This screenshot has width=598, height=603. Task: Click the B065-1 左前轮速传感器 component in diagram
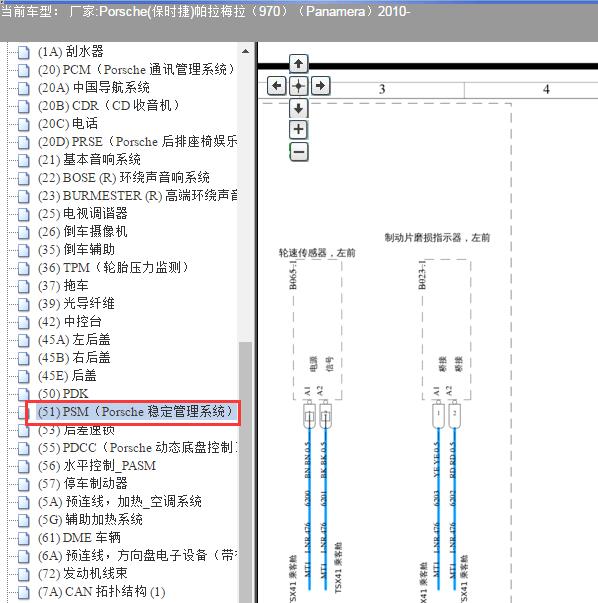[317, 330]
